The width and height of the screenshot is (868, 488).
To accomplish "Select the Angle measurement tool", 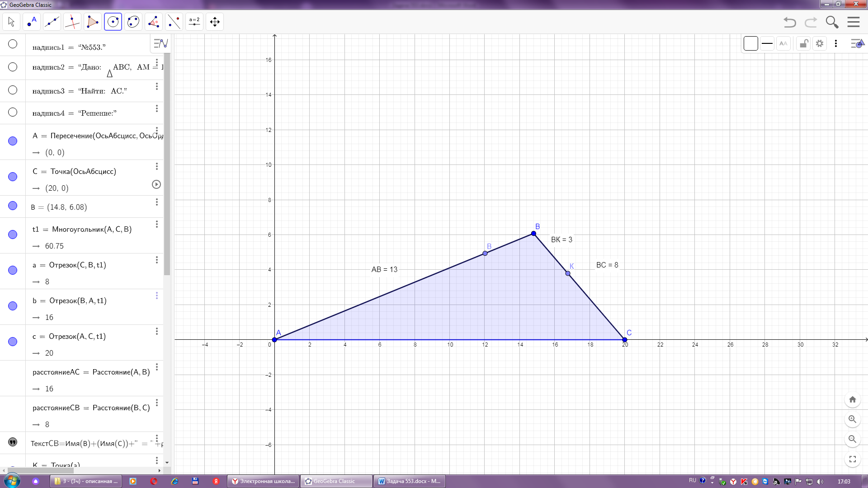I will pyautogui.click(x=154, y=22).
